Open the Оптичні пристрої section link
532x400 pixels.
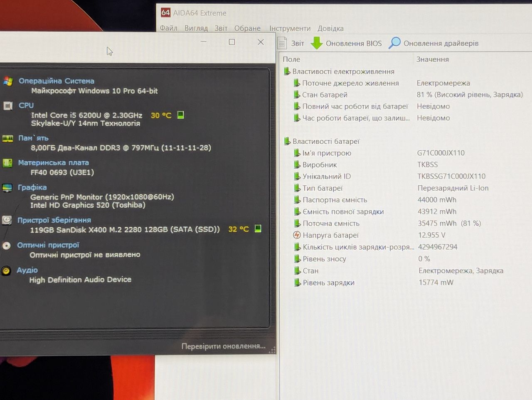click(48, 245)
